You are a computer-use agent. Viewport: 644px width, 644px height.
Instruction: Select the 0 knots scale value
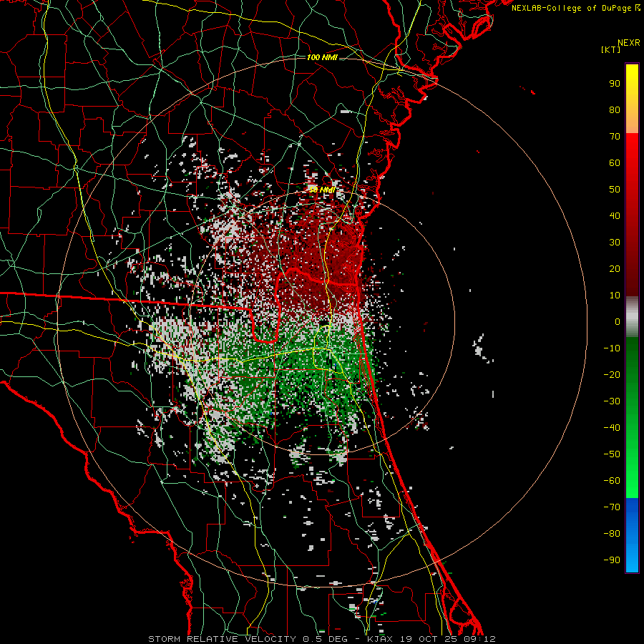pyautogui.click(x=618, y=321)
